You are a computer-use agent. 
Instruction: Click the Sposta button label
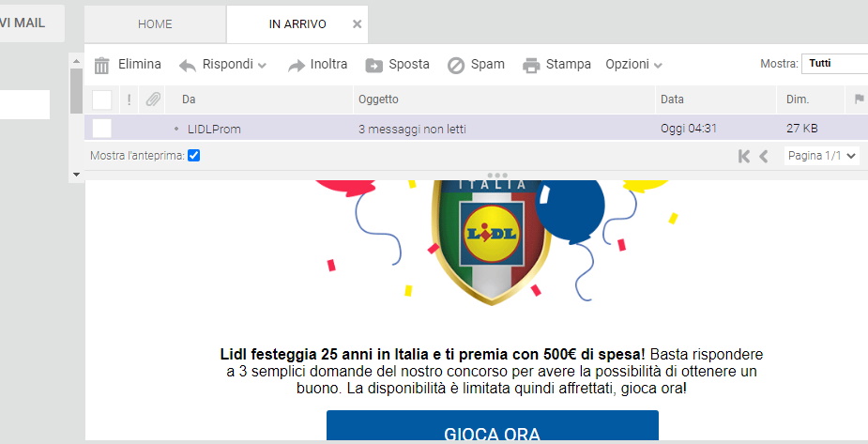[409, 64]
